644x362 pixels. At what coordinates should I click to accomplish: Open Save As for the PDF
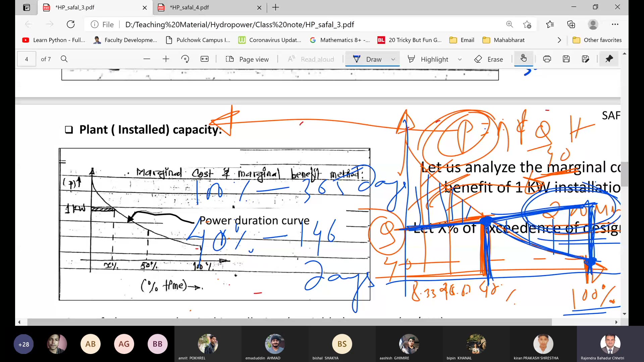click(x=586, y=59)
